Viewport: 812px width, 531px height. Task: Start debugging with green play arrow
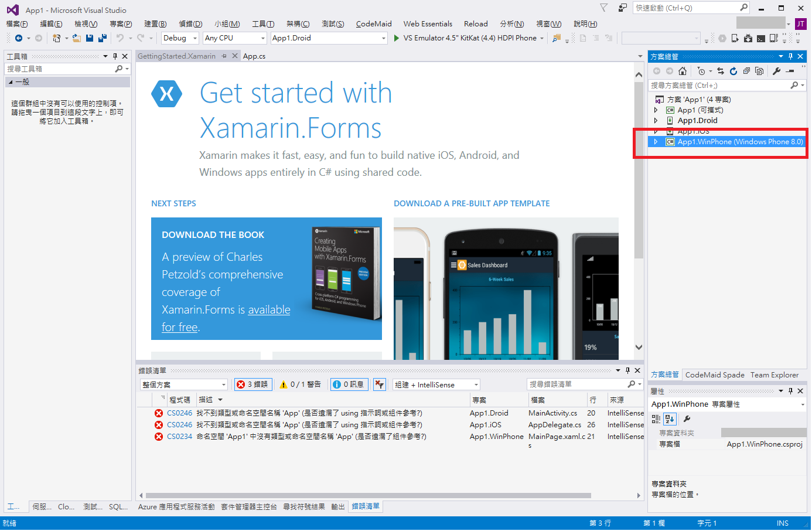click(x=397, y=38)
